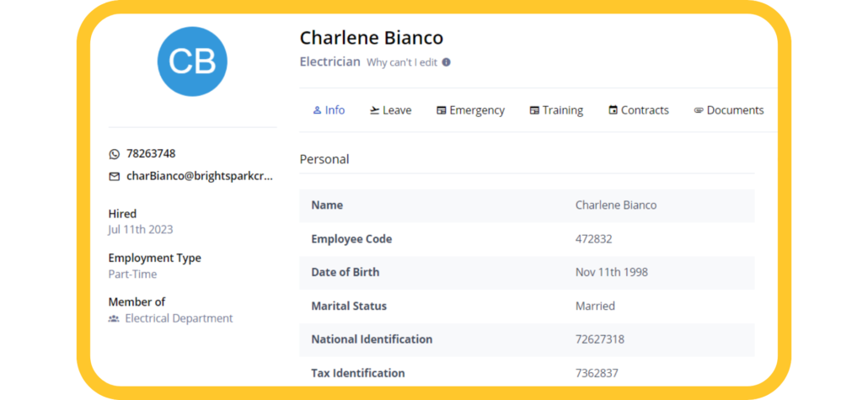
Task: Click the info icon beside Why can't I edit
Action: coord(446,62)
